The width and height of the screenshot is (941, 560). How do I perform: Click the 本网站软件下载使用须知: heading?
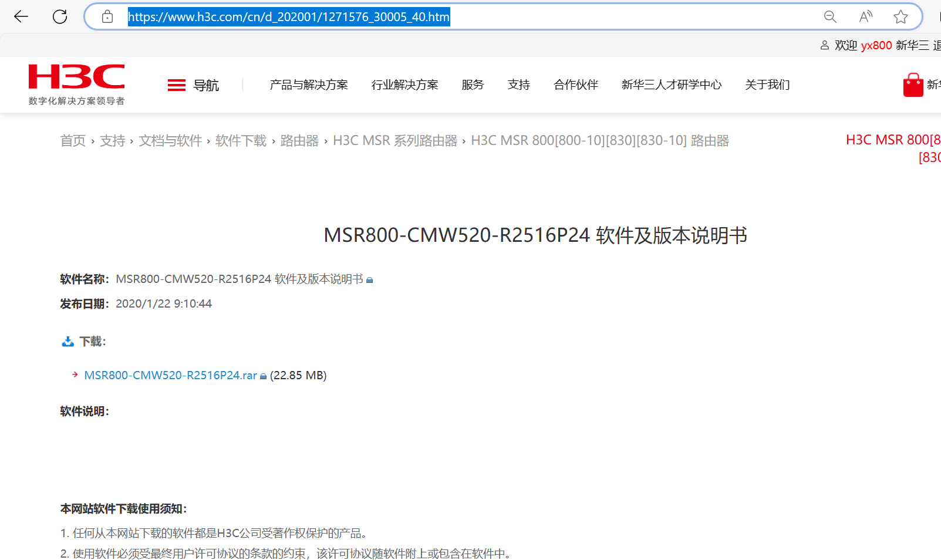point(123,509)
